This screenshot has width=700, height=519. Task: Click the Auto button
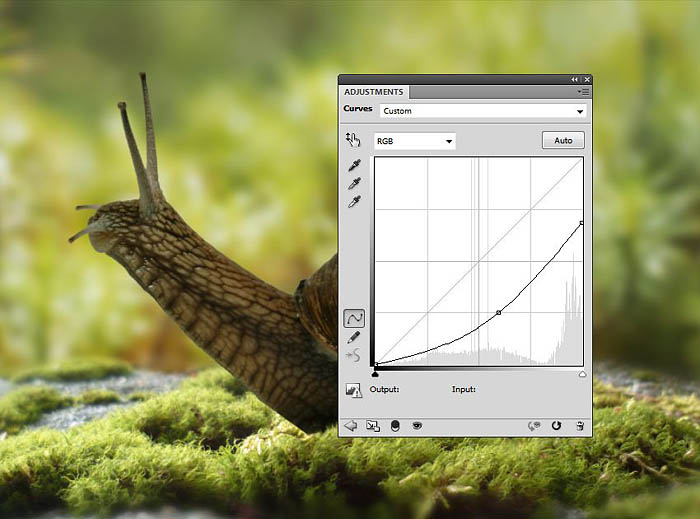pos(563,140)
